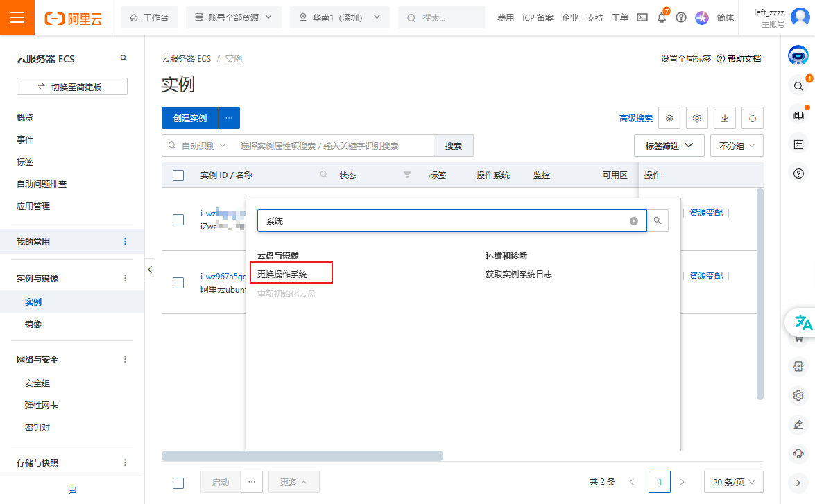Open the translation tool in right sidebar
This screenshot has width=815, height=504.
[x=801, y=322]
